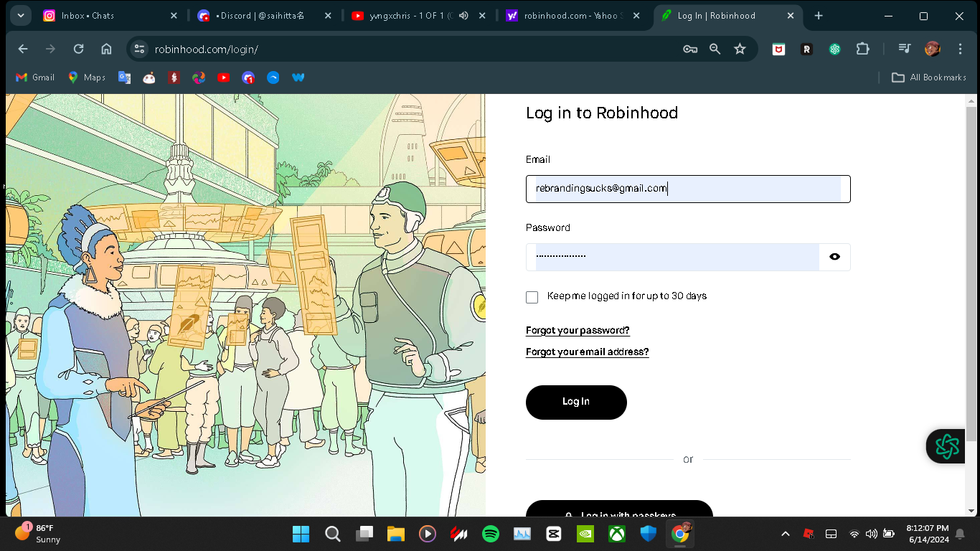Check Keep me logged in checkbox

(532, 297)
